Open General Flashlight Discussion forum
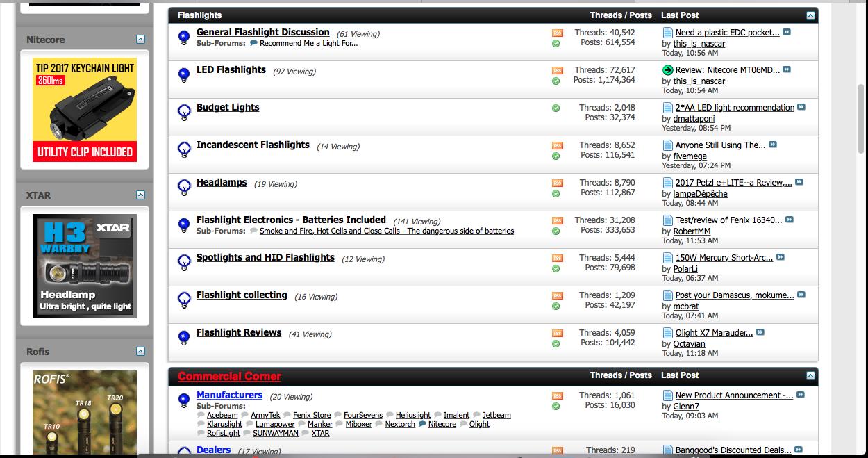Viewport: 868px width, 458px height. pyautogui.click(x=262, y=32)
